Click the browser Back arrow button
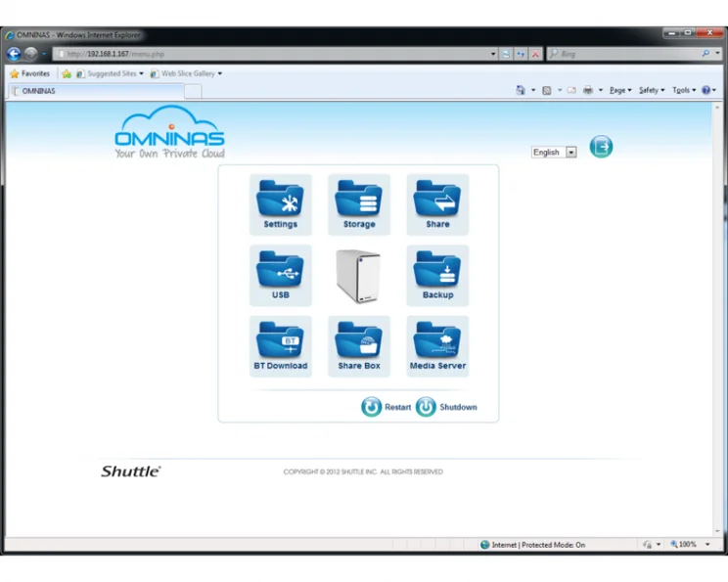The image size is (728, 582). pos(14,54)
